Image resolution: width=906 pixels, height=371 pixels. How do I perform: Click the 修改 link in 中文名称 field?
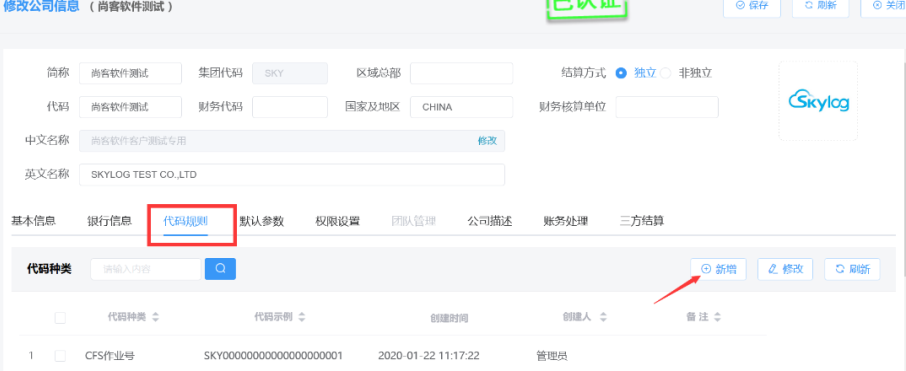pos(487,140)
